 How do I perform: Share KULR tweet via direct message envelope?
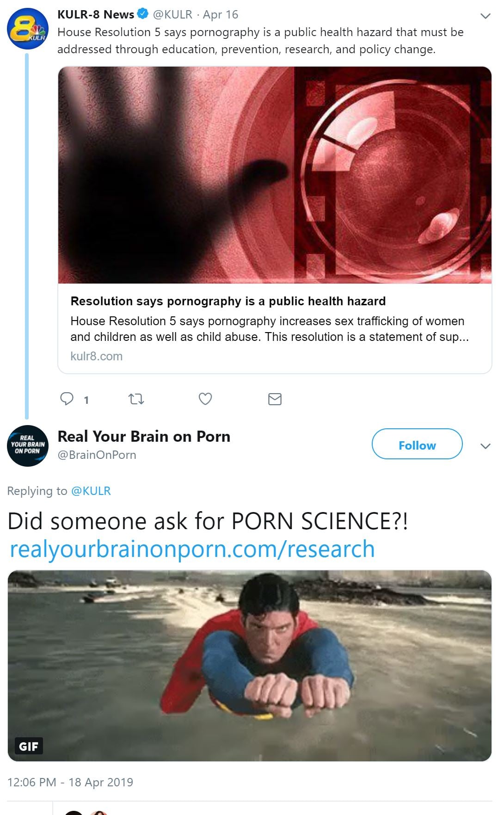click(275, 399)
